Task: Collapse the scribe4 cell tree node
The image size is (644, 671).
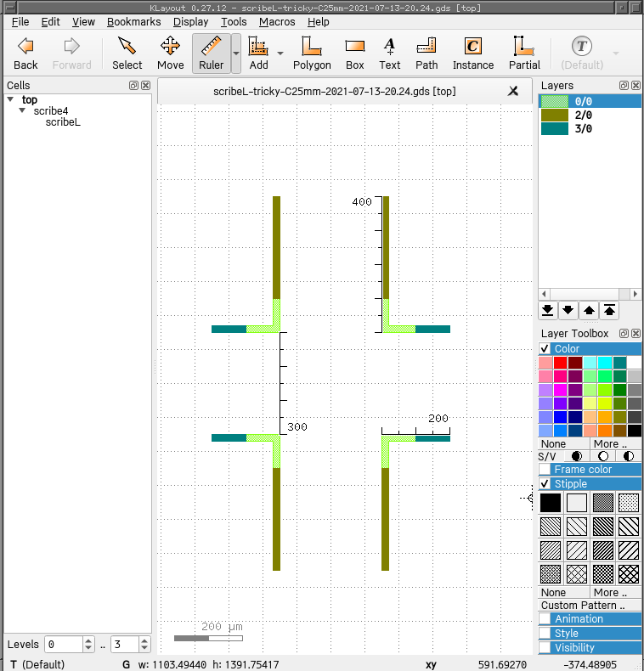Action: (x=22, y=110)
